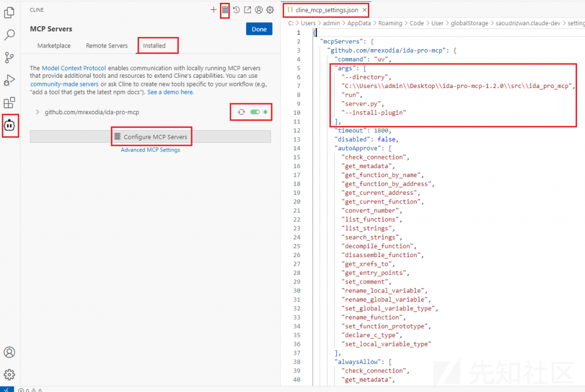Viewport: 585px width, 392px height.
Task: Expand the github.com/mrexodia/ida-pro-mcp server row
Action: (37, 112)
